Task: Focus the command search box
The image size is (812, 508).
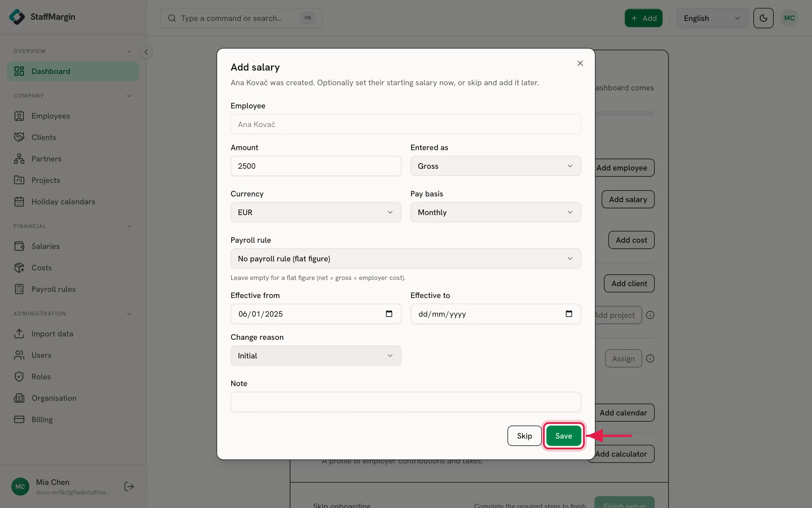Action: pos(241,18)
